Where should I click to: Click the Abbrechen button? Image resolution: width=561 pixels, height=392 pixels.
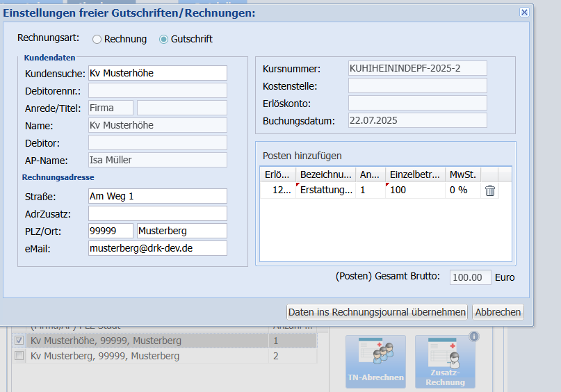(x=498, y=312)
